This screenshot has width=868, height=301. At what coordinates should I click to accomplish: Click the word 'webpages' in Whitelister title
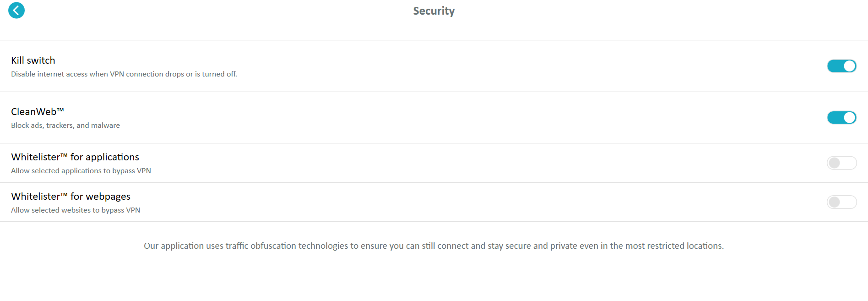[108, 197]
